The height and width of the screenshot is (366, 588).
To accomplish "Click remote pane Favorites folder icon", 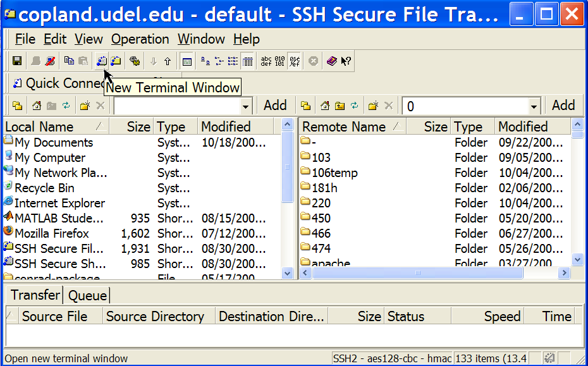I will 305,106.
